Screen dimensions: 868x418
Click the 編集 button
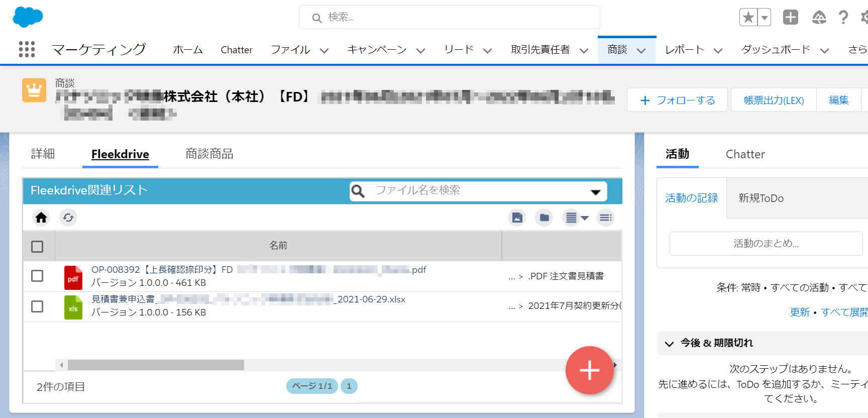click(x=839, y=100)
